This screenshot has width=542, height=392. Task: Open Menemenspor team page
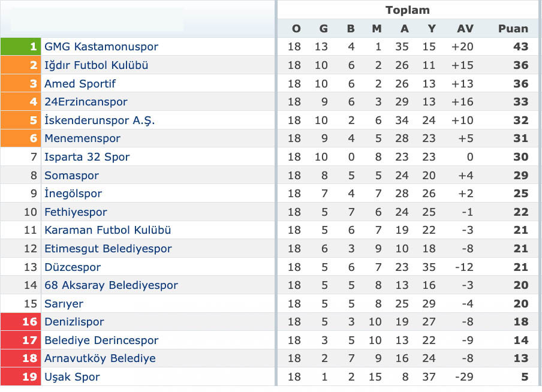pos(82,138)
